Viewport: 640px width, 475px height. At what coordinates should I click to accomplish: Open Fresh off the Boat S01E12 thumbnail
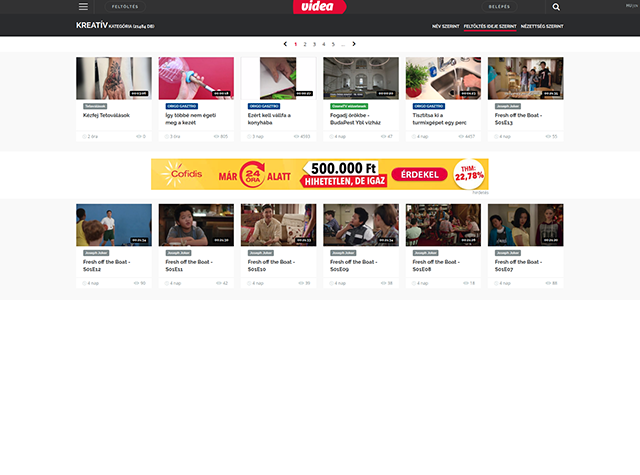(x=114, y=225)
